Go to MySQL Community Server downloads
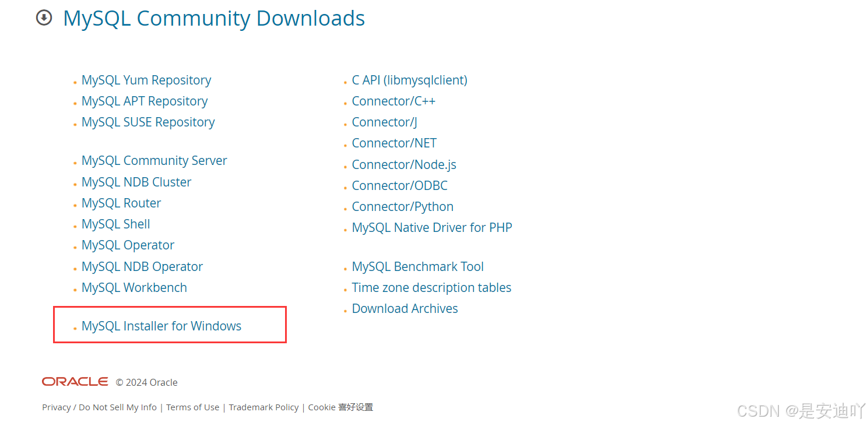Screen dimensions: 868x426 pyautogui.click(x=154, y=161)
